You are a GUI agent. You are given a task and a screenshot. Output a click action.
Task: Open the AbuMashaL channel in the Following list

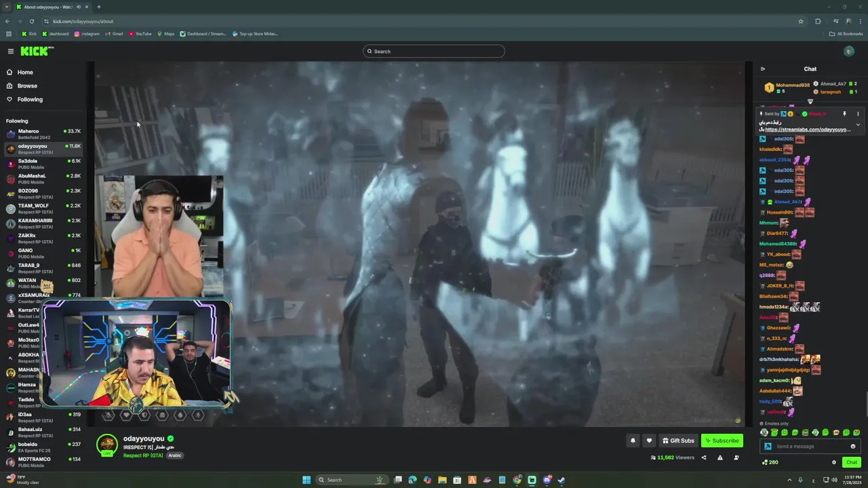pyautogui.click(x=42, y=179)
